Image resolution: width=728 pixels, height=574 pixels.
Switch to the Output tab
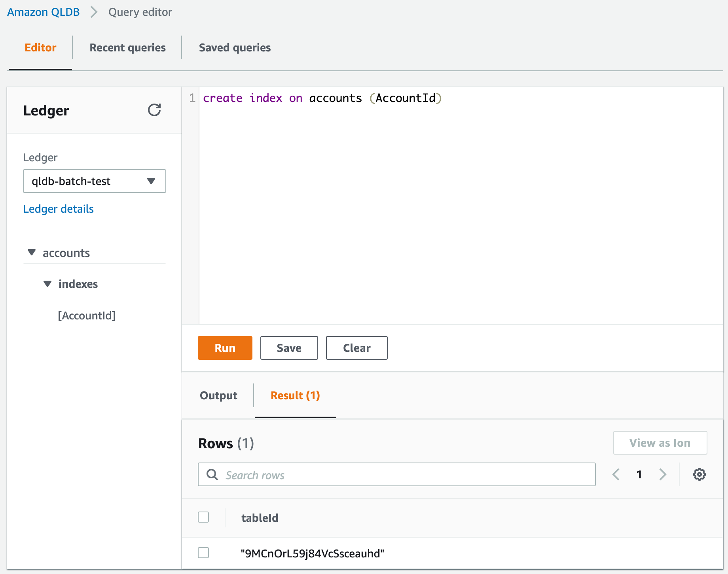tap(218, 395)
